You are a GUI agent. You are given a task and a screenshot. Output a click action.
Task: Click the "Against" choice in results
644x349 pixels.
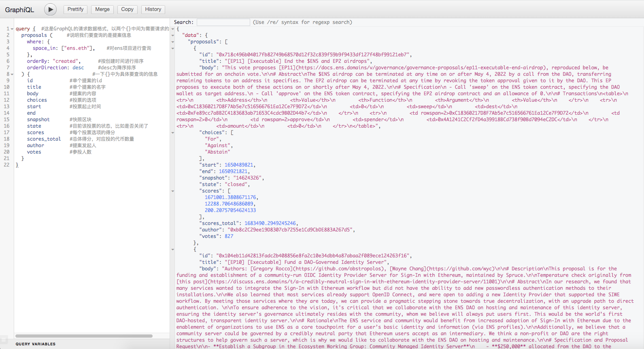(x=218, y=146)
